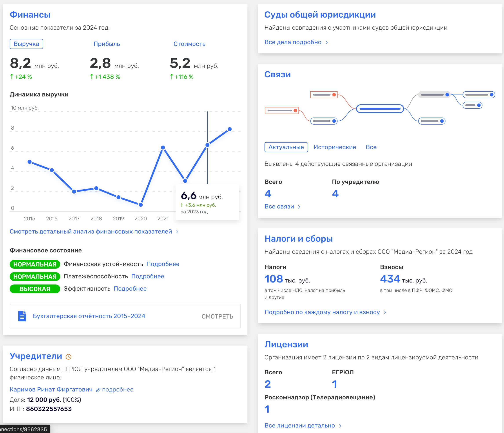Click the document icon for Бухгалтерская отчётность
The height and width of the screenshot is (433, 504).
coord(22,316)
